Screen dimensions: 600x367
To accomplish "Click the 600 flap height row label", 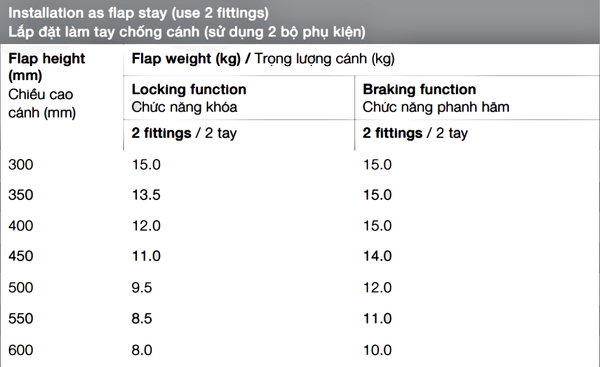I will [x=21, y=350].
